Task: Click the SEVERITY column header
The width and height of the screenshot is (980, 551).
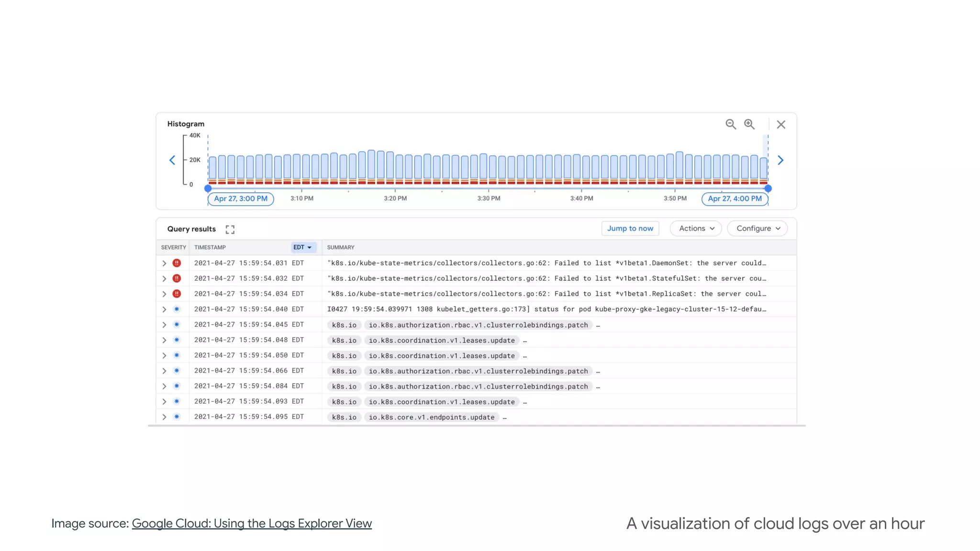Action: coord(173,247)
